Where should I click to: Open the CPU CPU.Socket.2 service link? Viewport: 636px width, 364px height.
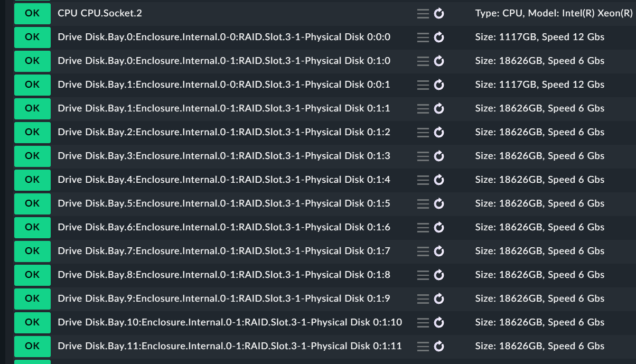100,13
